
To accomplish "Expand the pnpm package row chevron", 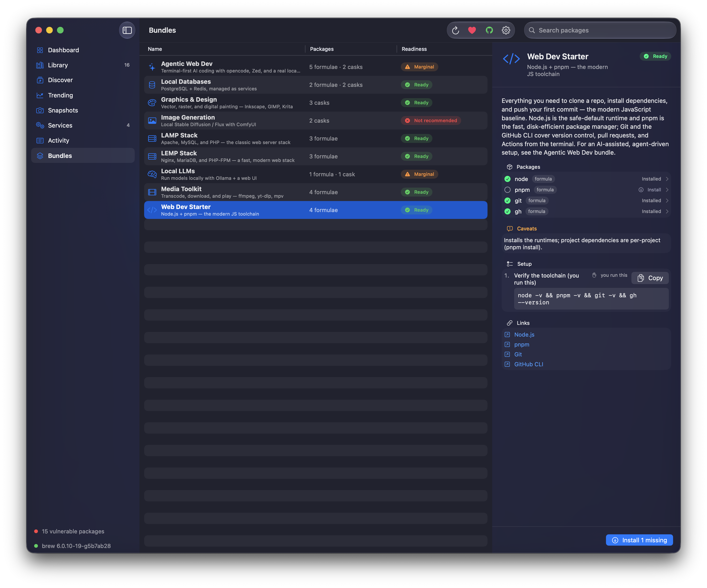I will coord(667,190).
